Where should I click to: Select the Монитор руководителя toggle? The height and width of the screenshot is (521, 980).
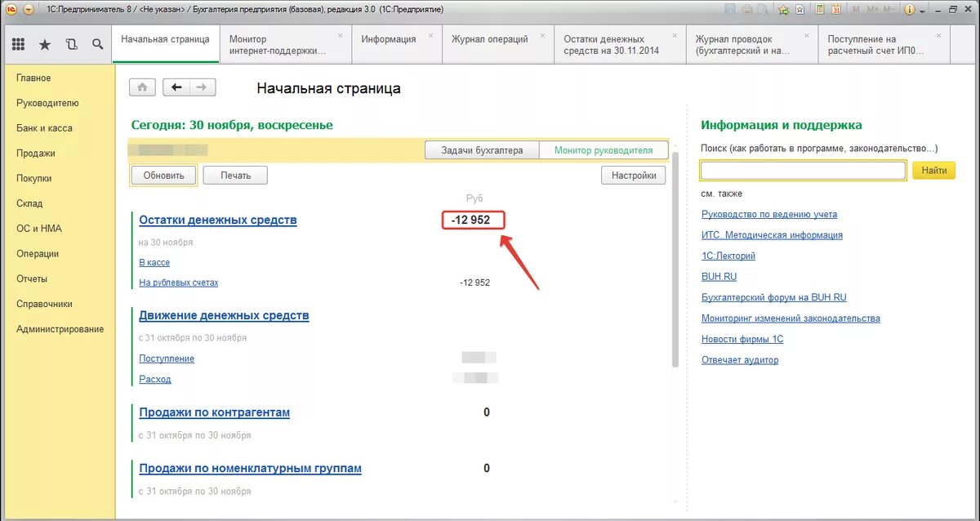[x=604, y=150]
